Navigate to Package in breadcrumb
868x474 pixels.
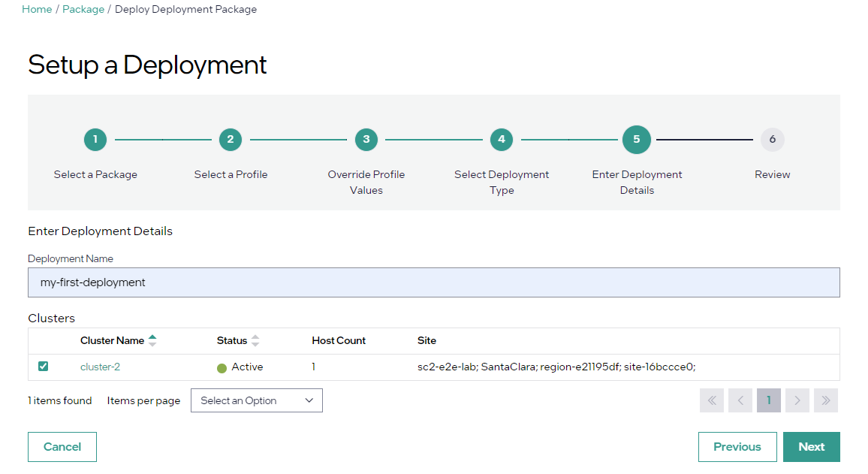pyautogui.click(x=83, y=10)
